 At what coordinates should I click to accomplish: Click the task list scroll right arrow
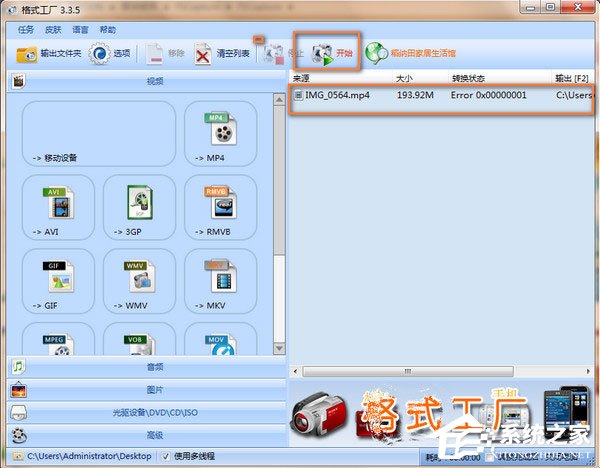588,371
